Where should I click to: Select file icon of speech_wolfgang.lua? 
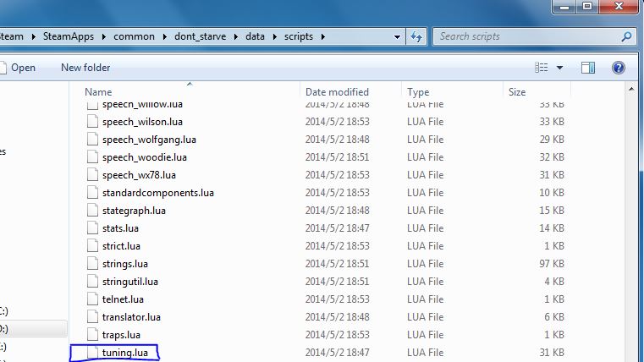[92, 140]
